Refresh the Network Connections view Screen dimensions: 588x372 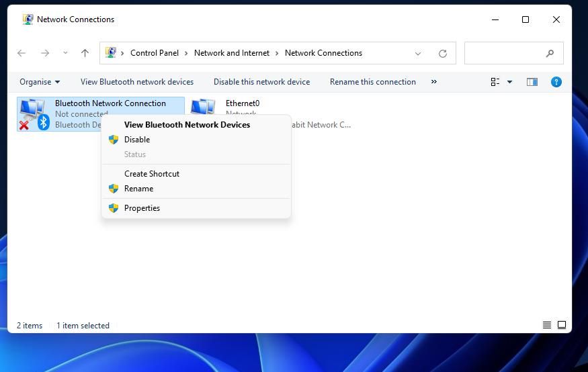[443, 54]
